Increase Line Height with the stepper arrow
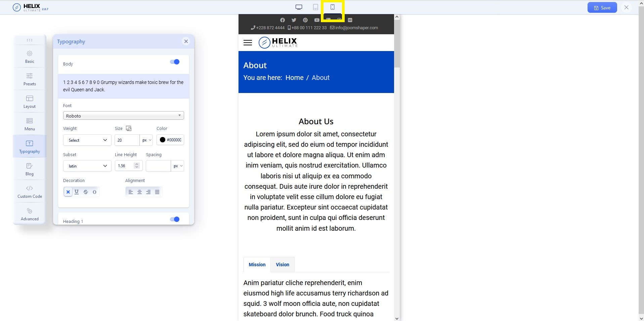This screenshot has width=644, height=321. coord(136,164)
